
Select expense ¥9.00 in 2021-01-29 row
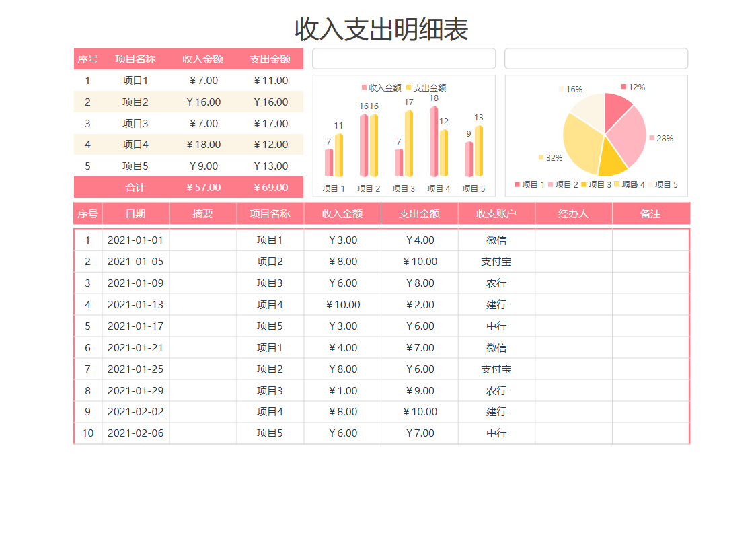point(420,391)
